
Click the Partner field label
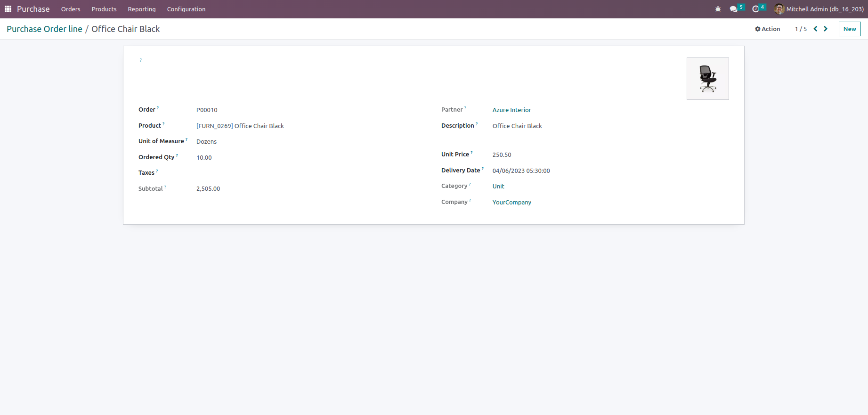pyautogui.click(x=452, y=109)
